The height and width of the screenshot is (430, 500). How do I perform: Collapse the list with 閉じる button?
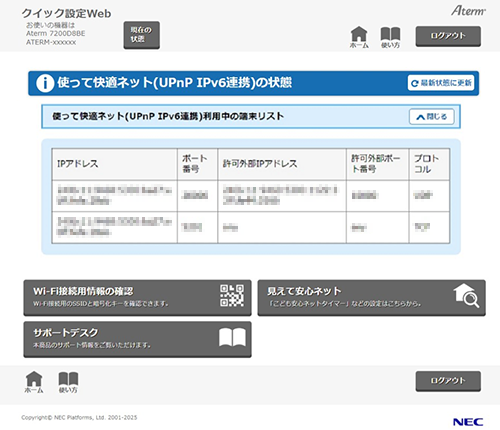[x=432, y=117]
